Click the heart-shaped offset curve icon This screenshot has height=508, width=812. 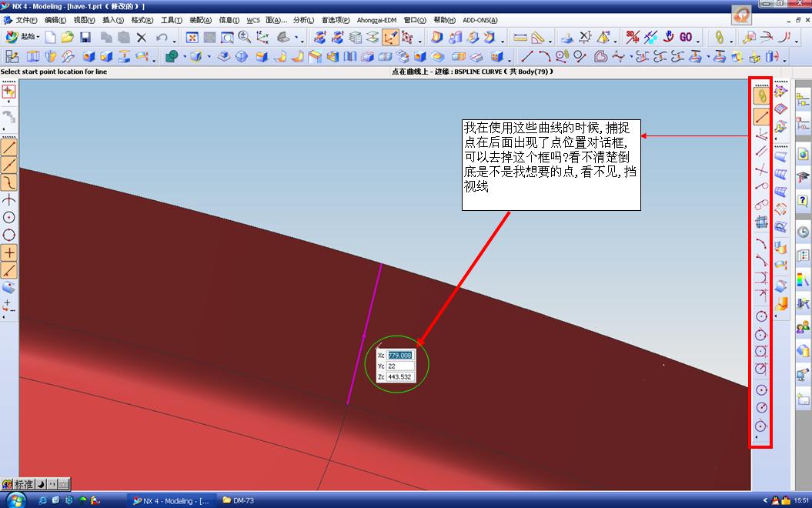(x=600, y=56)
